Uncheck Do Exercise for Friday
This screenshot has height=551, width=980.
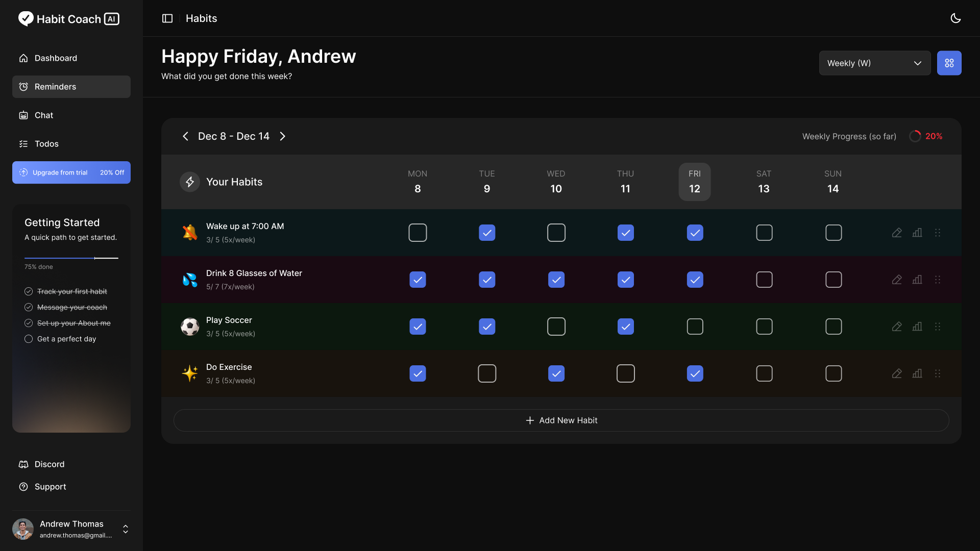(695, 373)
